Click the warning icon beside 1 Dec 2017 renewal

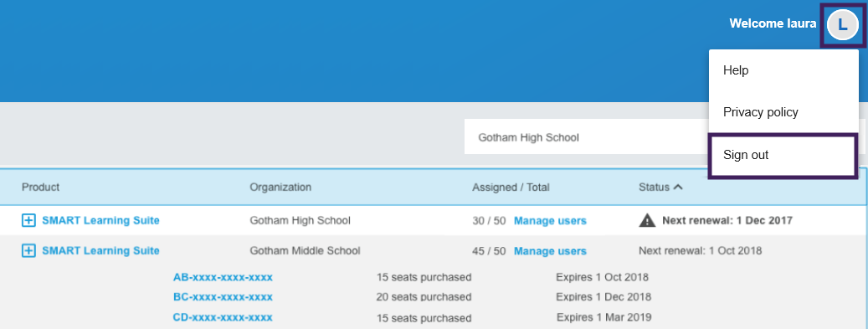click(647, 220)
